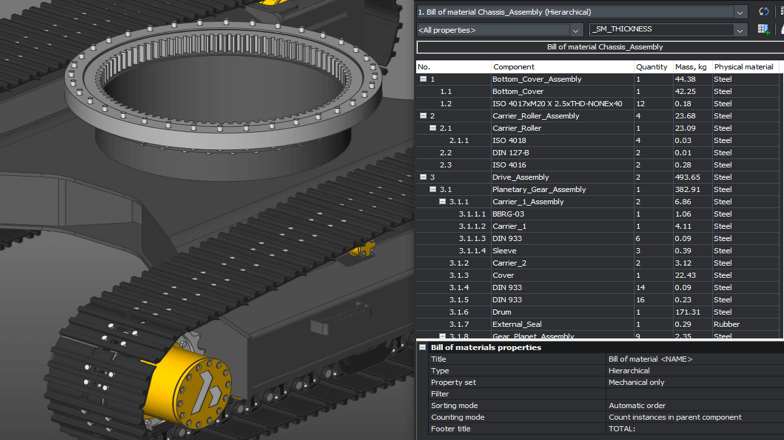Collapse the 2.1 Carrier_Roller node
This screenshot has height=440, width=784.
(433, 128)
